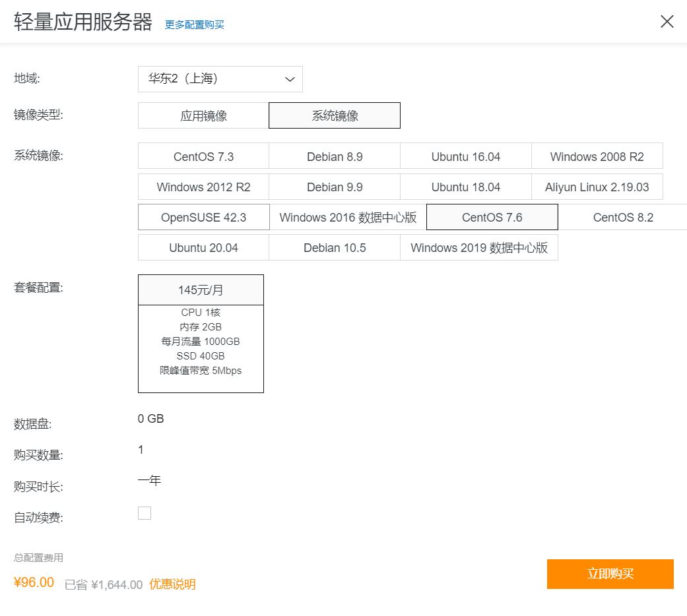Switch to 应用镜像 image type tab
The height and width of the screenshot is (616, 687).
203,115
